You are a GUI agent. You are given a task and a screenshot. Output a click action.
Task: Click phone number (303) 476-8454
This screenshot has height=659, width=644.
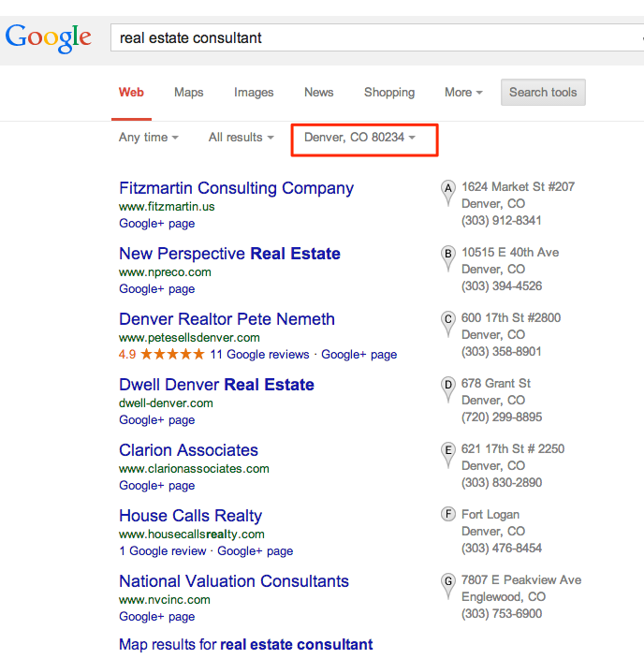tap(502, 548)
